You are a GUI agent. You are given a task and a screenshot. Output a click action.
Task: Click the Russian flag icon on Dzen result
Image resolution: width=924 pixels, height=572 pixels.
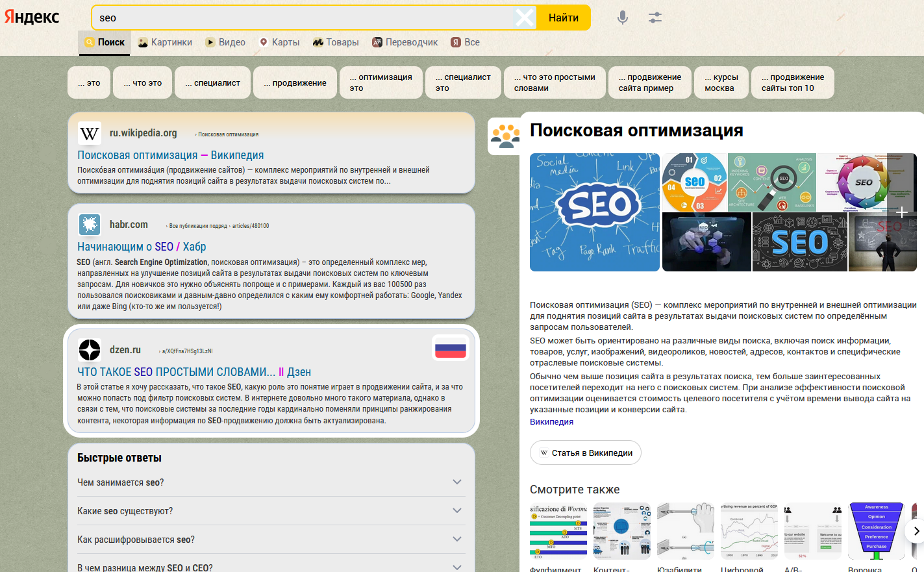[x=450, y=350]
